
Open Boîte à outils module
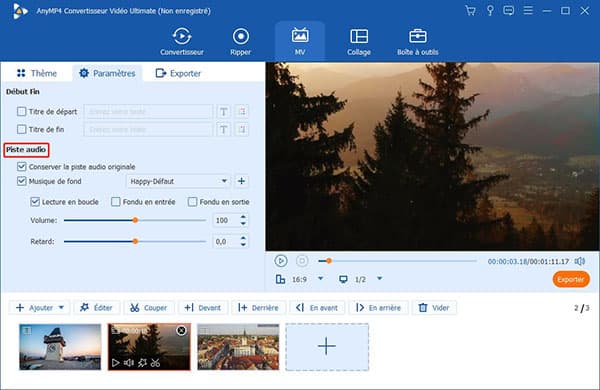coord(417,42)
